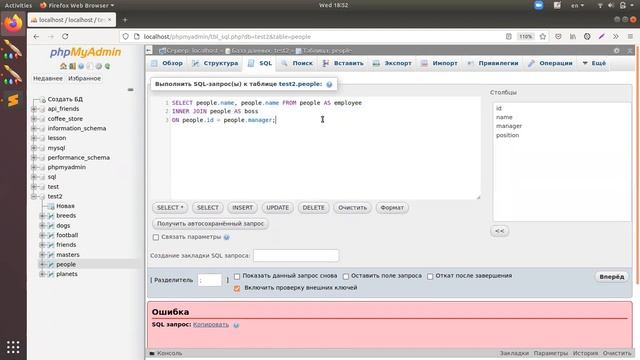Open the navigation panel settings gear icon
640x360 pixels.
coord(99,66)
